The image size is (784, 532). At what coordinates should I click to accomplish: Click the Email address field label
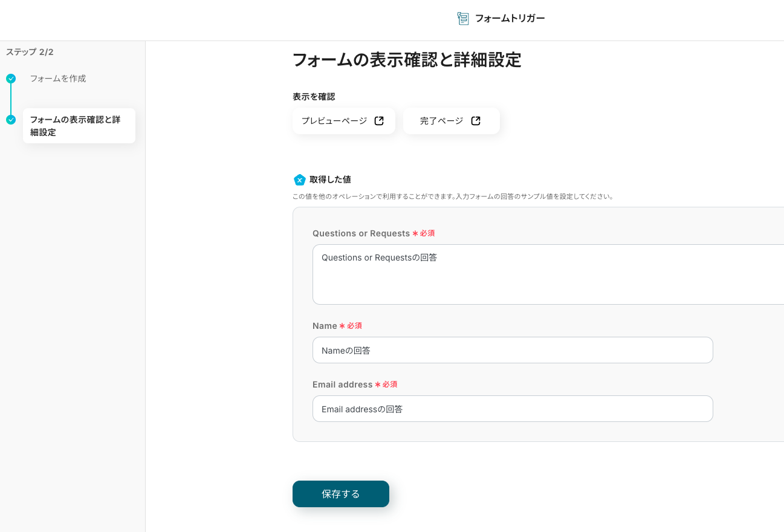pos(342,384)
